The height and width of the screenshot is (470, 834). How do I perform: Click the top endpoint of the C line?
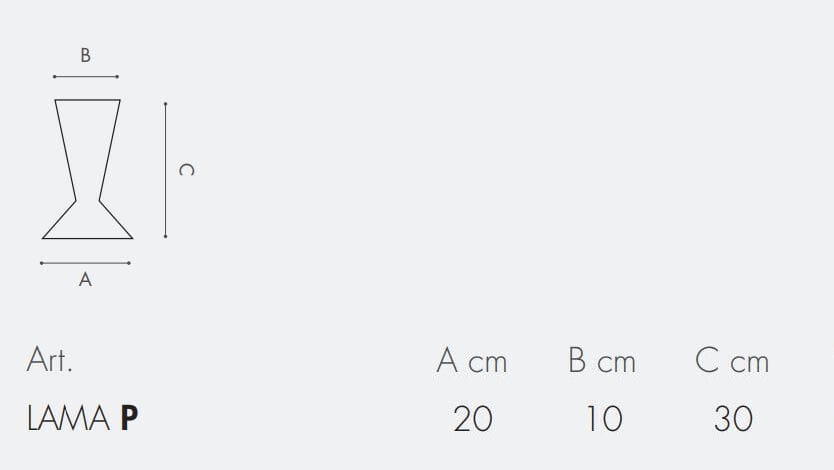(x=165, y=103)
